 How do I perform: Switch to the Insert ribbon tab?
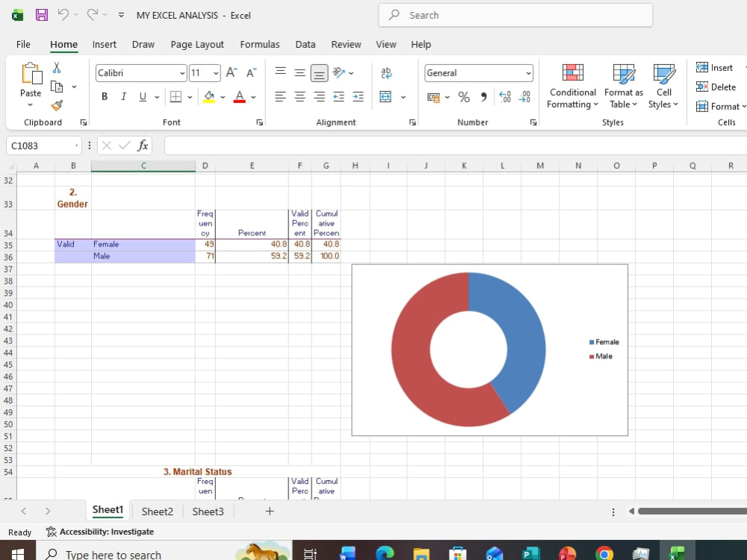pyautogui.click(x=104, y=44)
